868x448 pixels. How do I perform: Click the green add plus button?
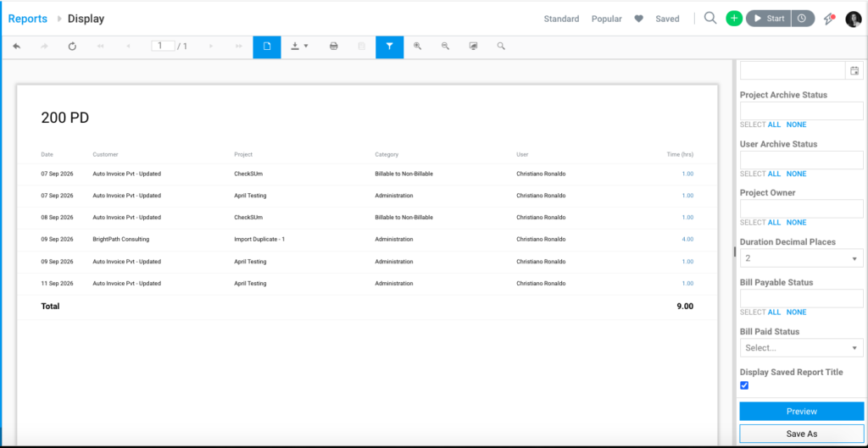[x=734, y=19]
